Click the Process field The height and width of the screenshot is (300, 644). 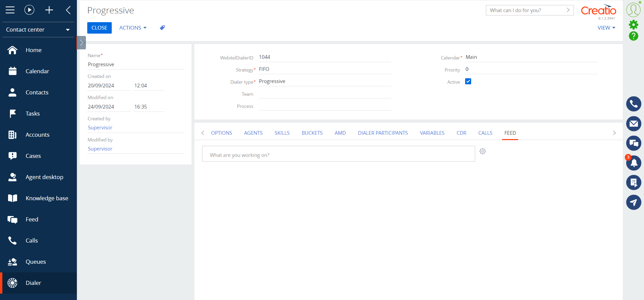[325, 106]
